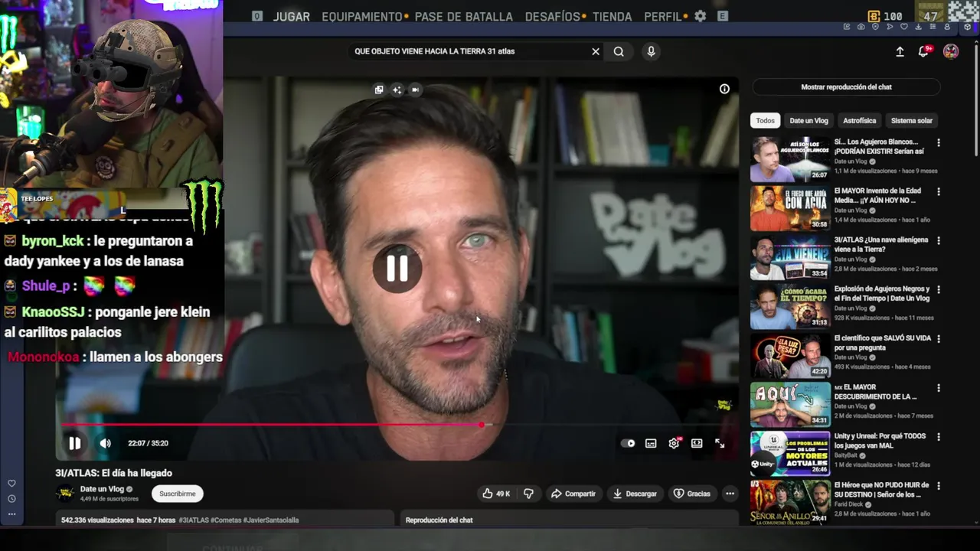Click the Suscribirme button
980x551 pixels.
178,494
